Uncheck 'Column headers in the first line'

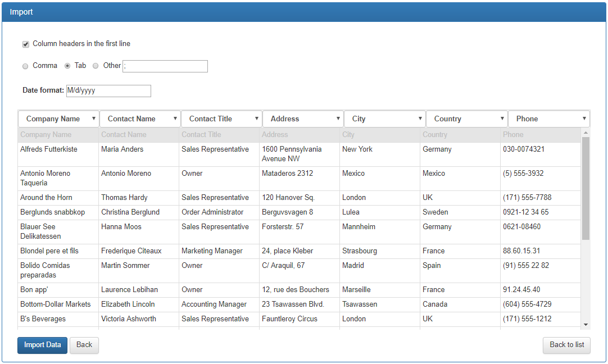coord(25,44)
